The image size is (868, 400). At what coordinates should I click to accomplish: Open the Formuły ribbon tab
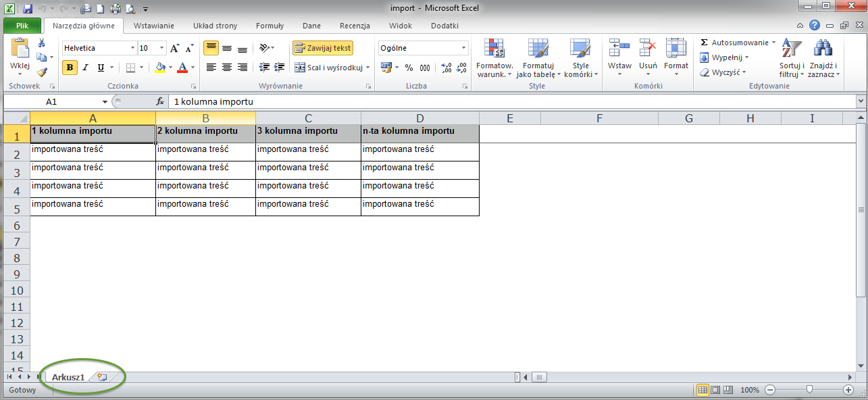tap(270, 26)
